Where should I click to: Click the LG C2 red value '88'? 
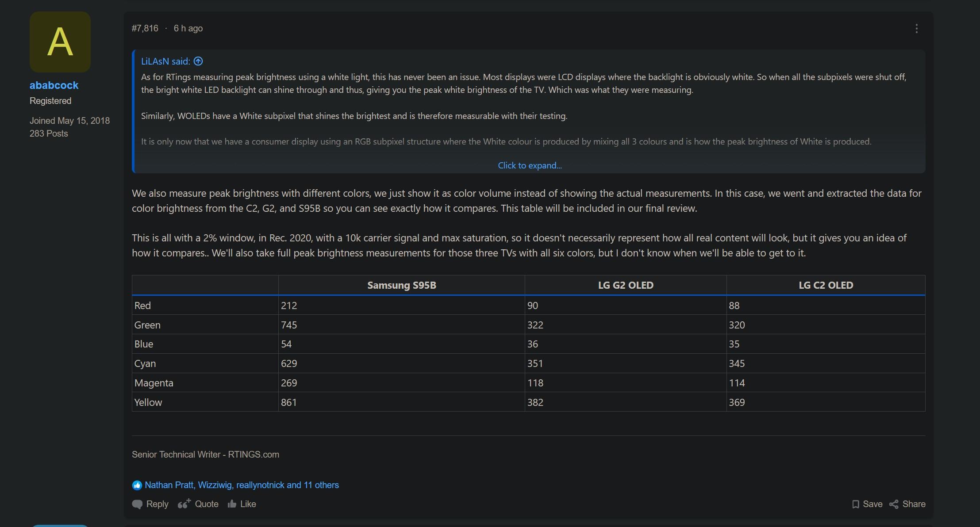tap(734, 306)
